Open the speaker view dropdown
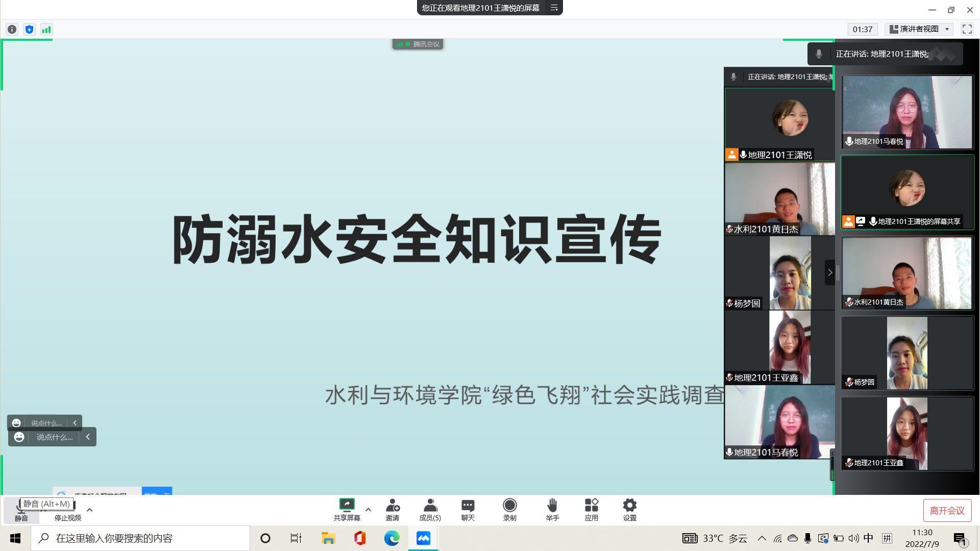 tap(919, 29)
